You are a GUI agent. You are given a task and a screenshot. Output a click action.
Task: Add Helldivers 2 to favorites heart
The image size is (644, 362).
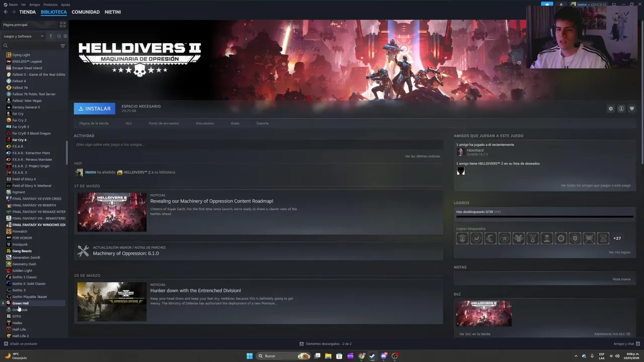pos(632,109)
